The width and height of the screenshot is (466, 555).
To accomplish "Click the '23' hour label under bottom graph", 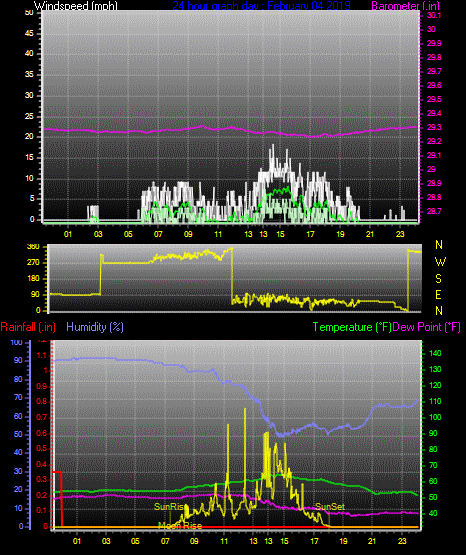I will click(x=402, y=541).
